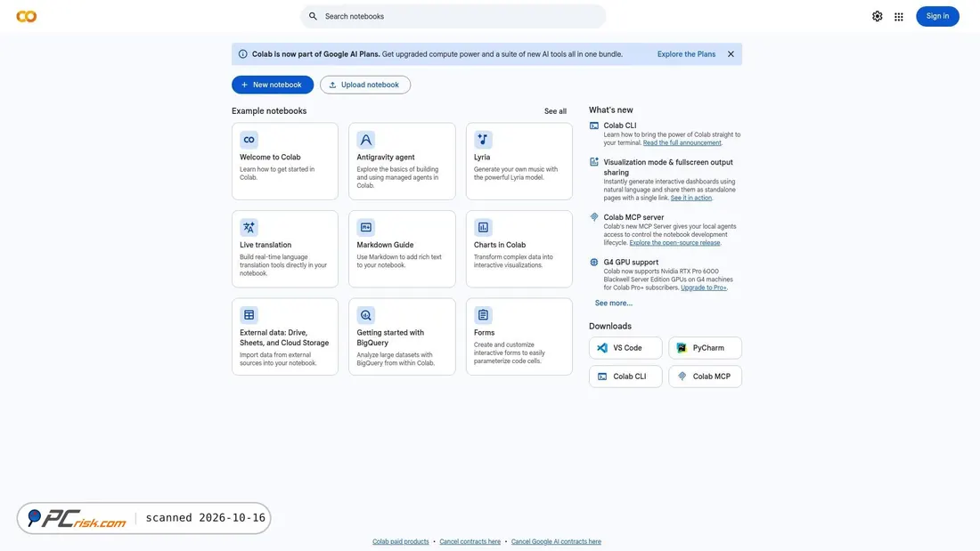Click the G4 GPU support news icon

click(x=593, y=263)
